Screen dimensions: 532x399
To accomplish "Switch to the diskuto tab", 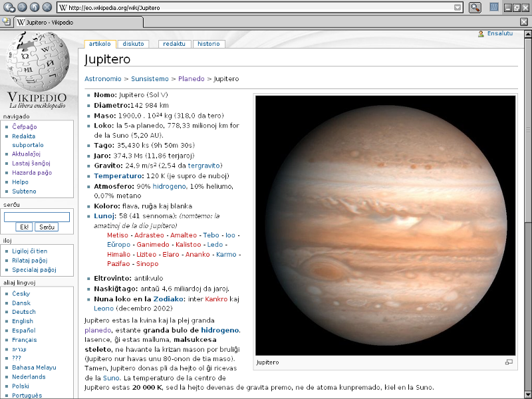I will [133, 44].
